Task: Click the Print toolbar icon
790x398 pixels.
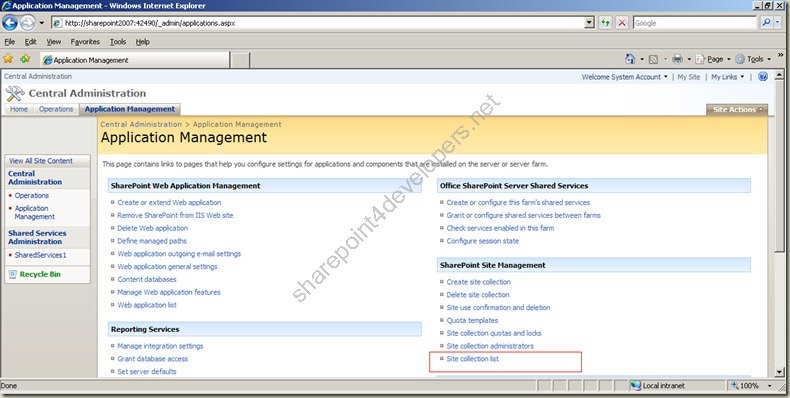Action: pos(677,59)
